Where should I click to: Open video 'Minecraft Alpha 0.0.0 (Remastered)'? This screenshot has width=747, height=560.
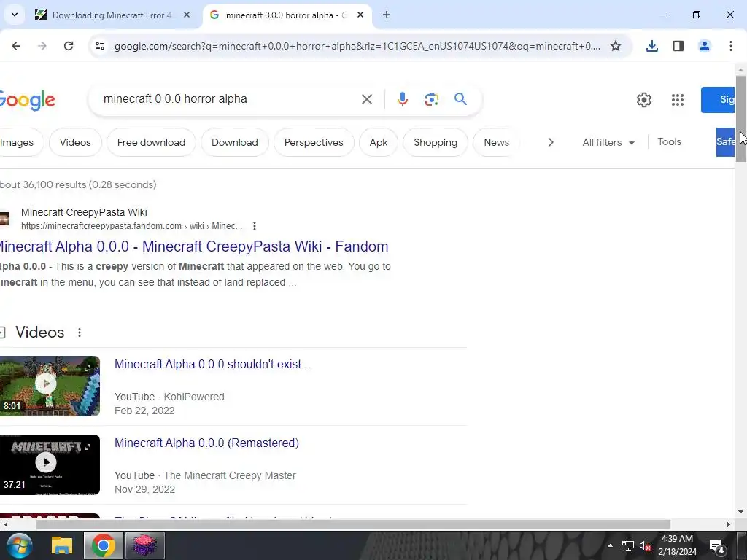[206, 443]
